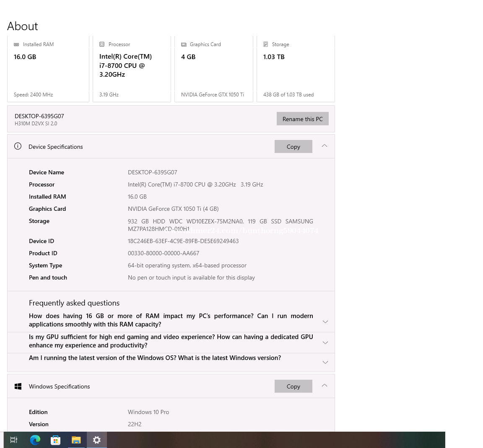Viewport: 483px width, 448px height.
Task: Expand the 16 GB RAM performance question
Action: point(325,322)
